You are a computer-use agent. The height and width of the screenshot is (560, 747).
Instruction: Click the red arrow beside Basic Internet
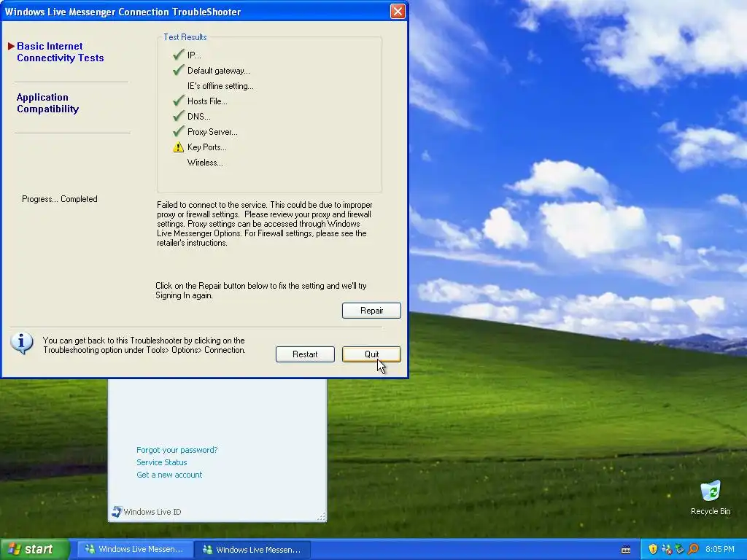12,46
